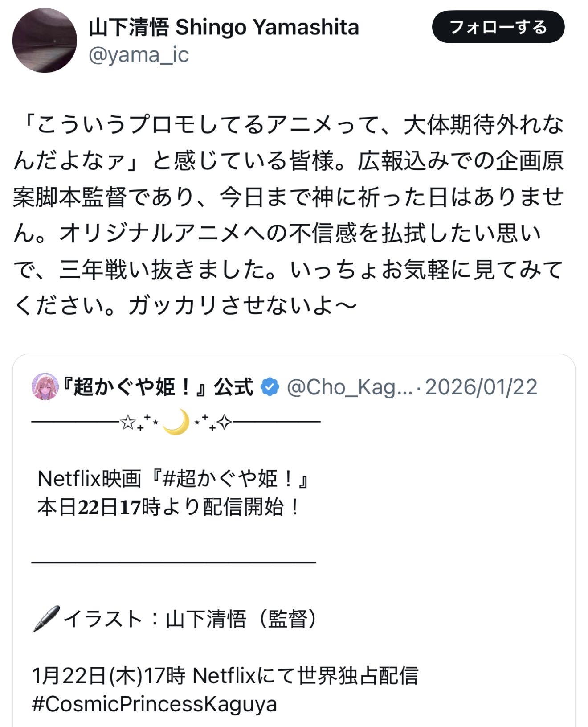The width and height of the screenshot is (588, 727).
Task: Click the 2026/01/22 post date
Action: click(481, 387)
